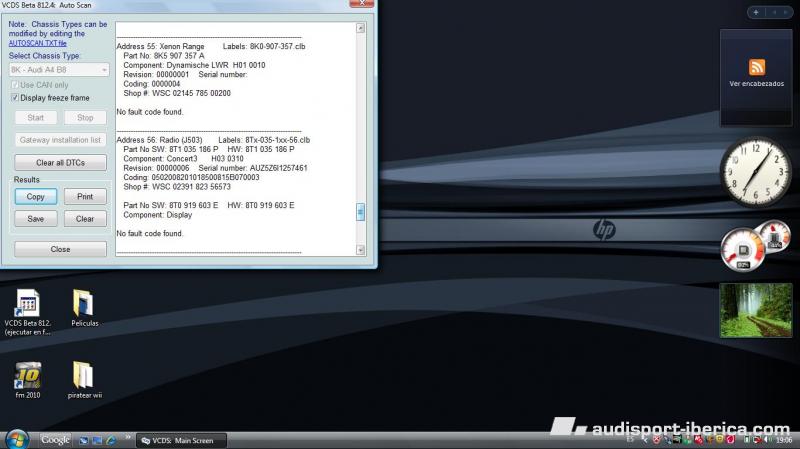Open the AUTOSCAN.TXT file link
Screen dimensions: 800x449
point(37,43)
